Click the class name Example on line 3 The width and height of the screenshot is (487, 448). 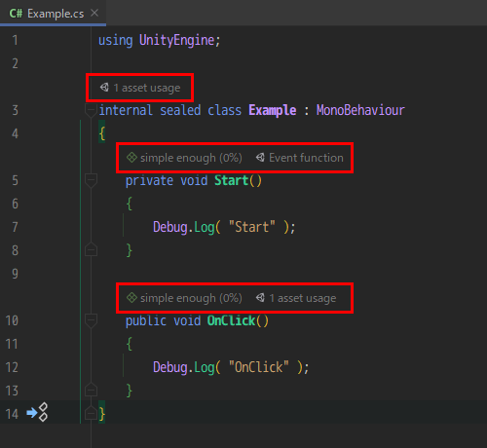(x=273, y=110)
